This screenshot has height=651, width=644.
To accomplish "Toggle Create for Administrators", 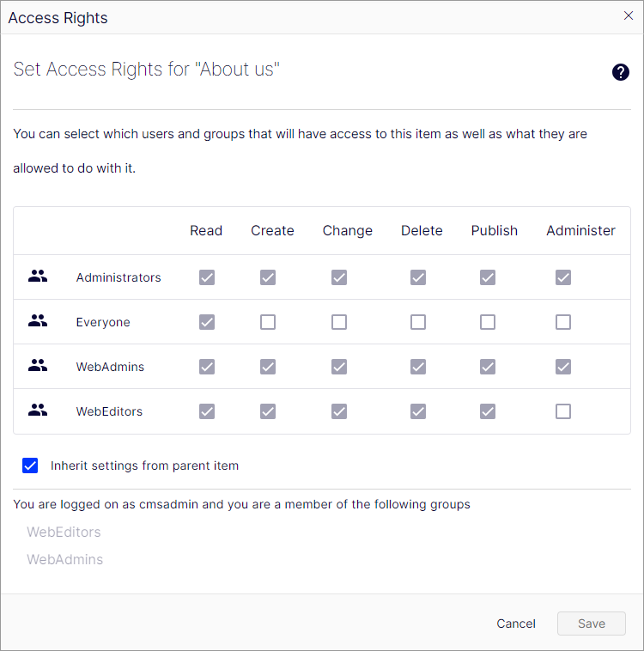I will 268,277.
